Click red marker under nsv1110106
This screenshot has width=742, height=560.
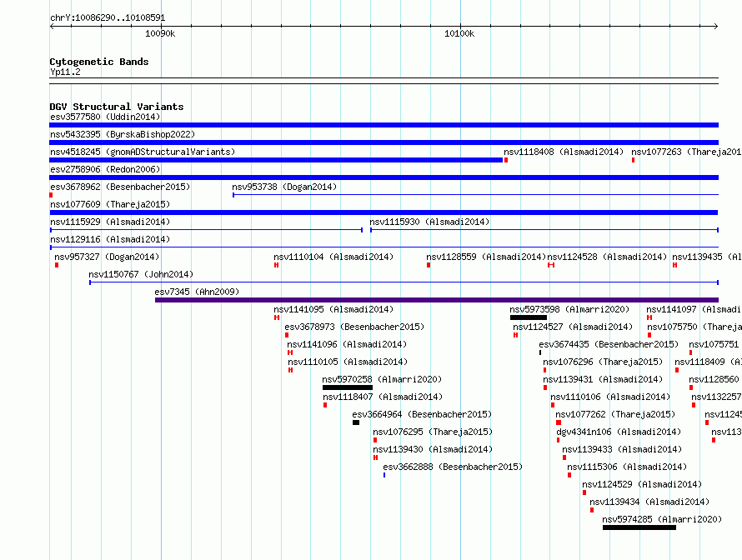click(553, 405)
